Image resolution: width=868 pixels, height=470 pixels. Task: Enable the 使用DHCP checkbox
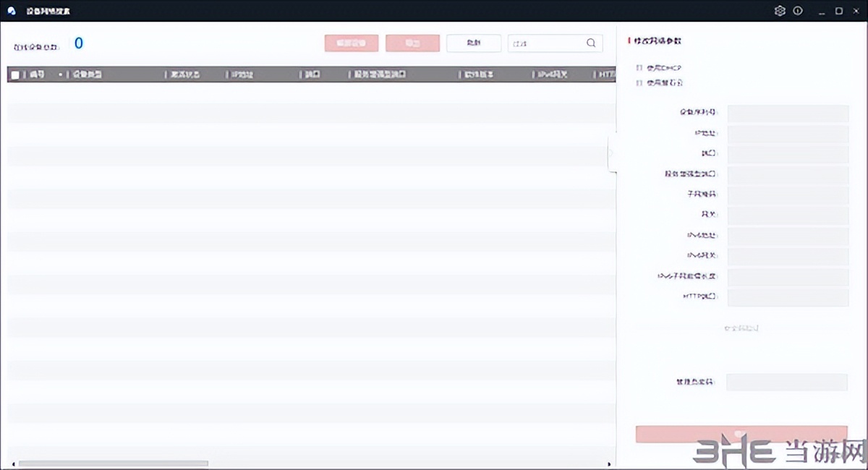click(x=639, y=67)
